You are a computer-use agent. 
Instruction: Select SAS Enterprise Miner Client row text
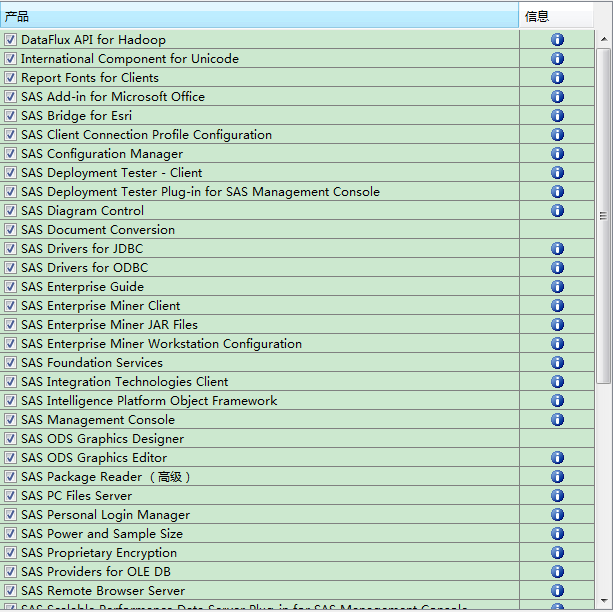tap(101, 305)
